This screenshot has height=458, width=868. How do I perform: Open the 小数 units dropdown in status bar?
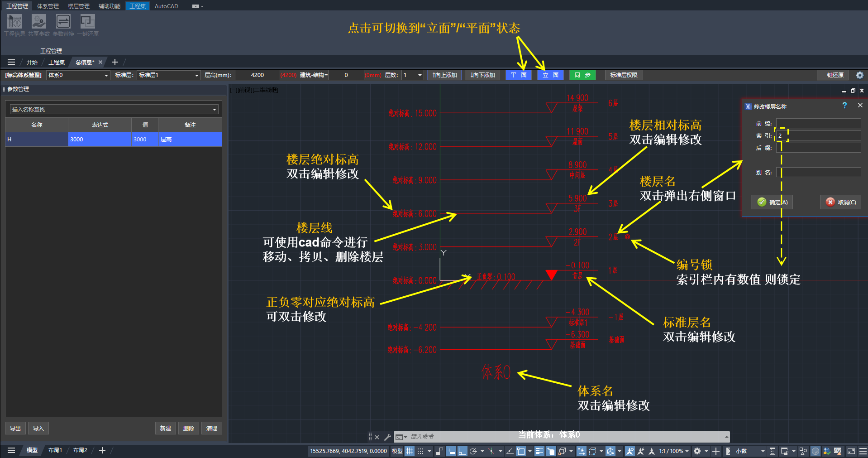pyautogui.click(x=750, y=451)
